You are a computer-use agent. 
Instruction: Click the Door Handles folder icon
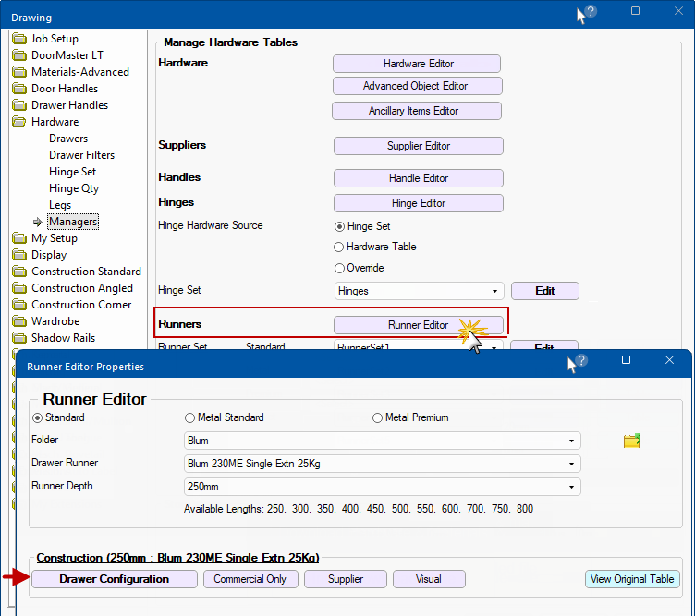[x=19, y=89]
